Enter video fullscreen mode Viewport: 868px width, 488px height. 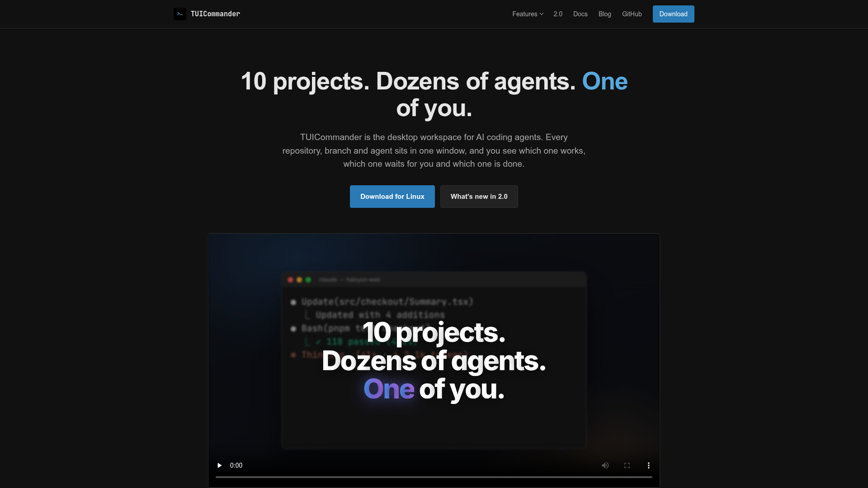tap(627, 465)
